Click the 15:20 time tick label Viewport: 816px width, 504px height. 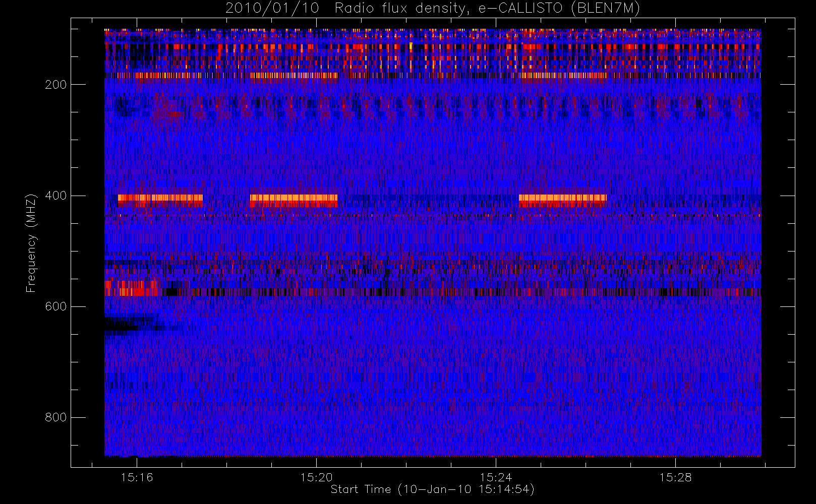click(x=316, y=477)
